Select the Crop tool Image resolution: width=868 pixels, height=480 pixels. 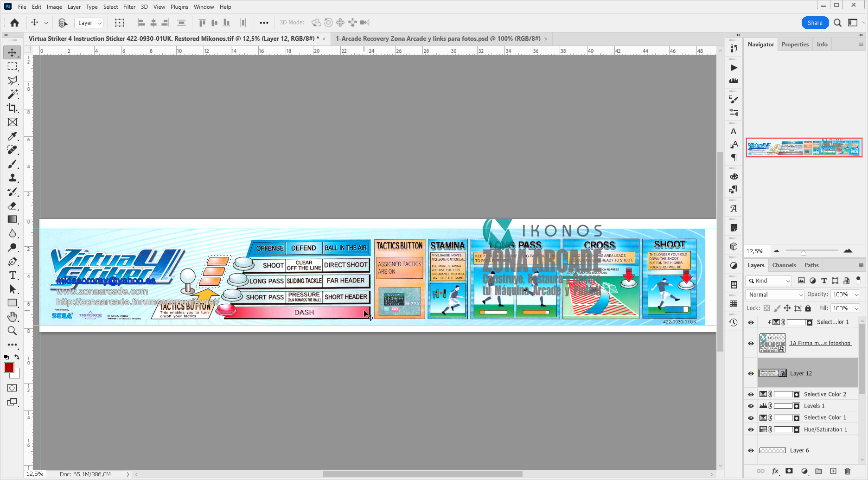(13, 108)
